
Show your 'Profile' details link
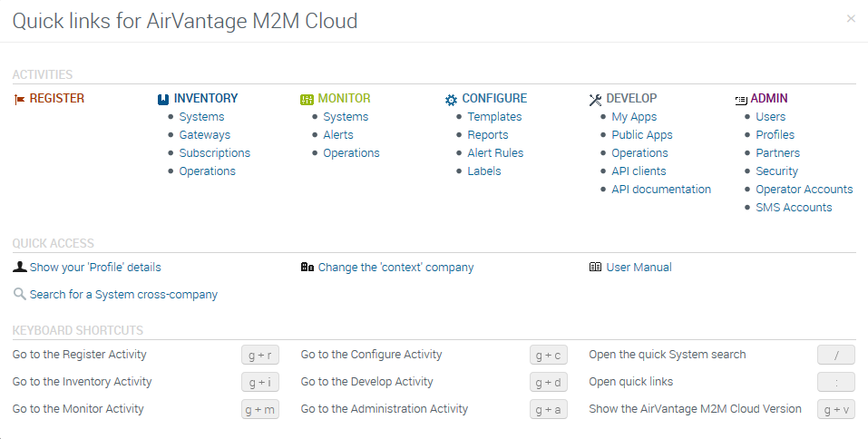(95, 268)
